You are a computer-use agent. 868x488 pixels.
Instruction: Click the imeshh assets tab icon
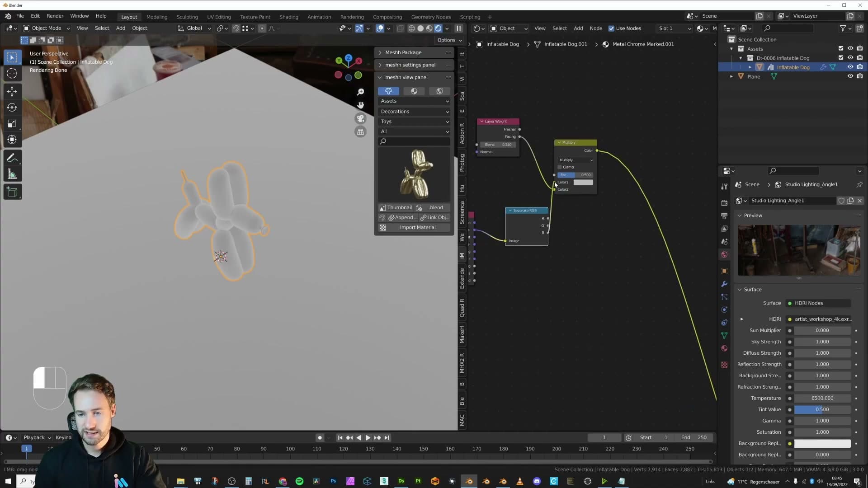[x=388, y=91]
